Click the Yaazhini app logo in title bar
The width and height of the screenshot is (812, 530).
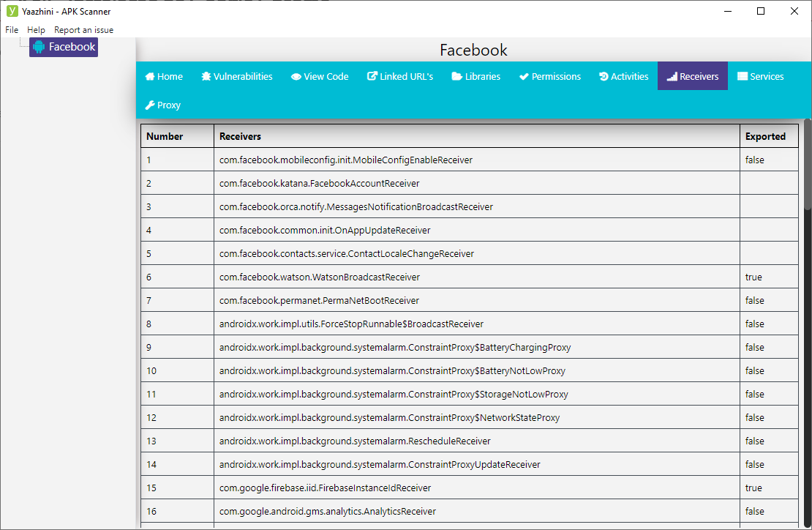pos(12,11)
